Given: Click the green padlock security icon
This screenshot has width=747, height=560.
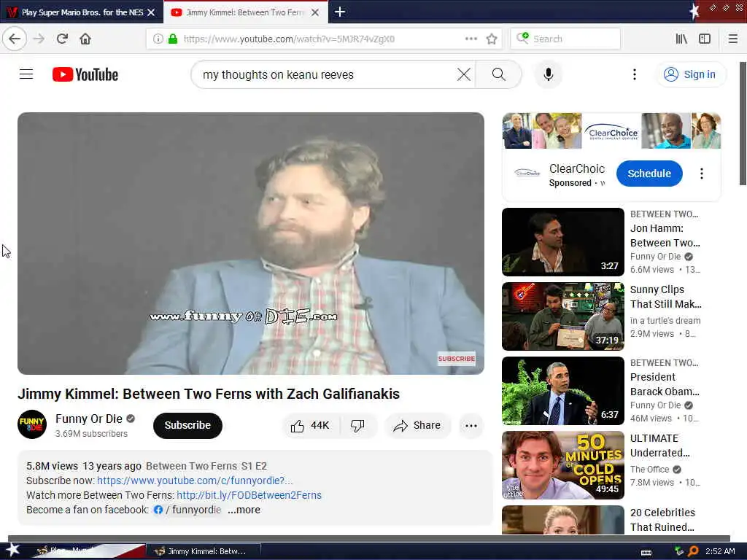Looking at the screenshot, I should 173,39.
